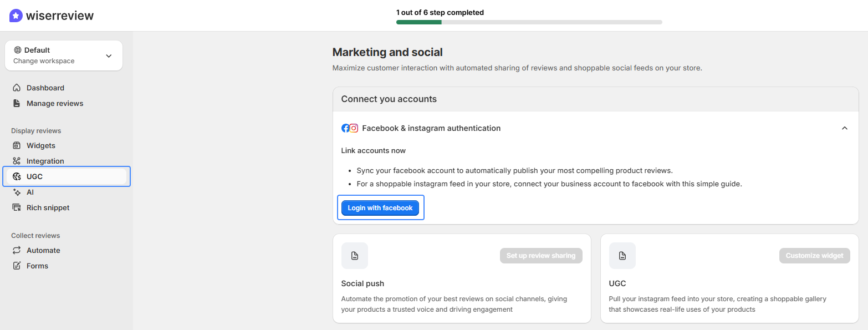Screen dimensions: 868x330
Task: Open the Dashboard from the sidebar
Action: [18, 88]
